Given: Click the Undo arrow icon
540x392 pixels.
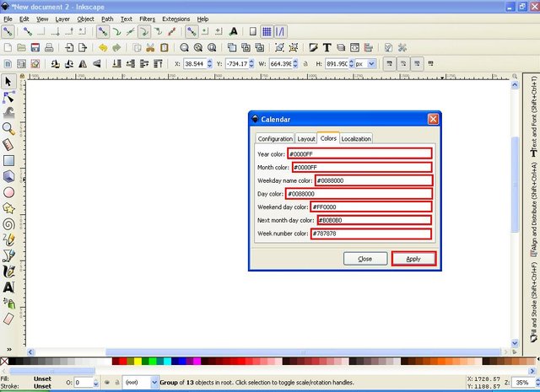Looking at the screenshot, I should pos(103,47).
